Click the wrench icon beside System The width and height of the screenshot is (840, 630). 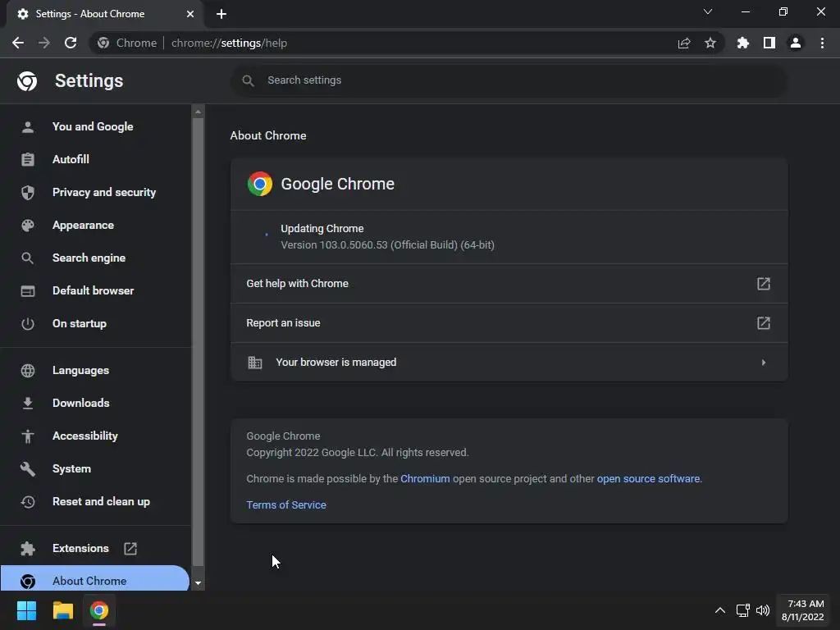(28, 468)
